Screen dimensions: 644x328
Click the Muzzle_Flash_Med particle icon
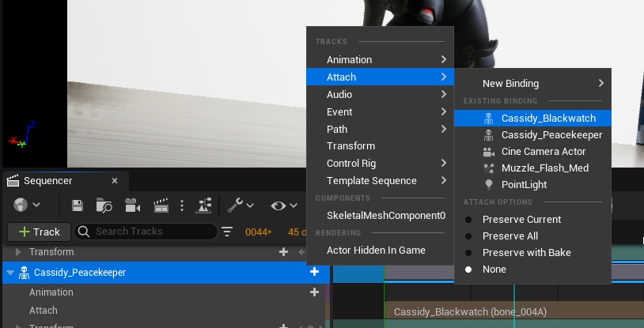click(488, 168)
